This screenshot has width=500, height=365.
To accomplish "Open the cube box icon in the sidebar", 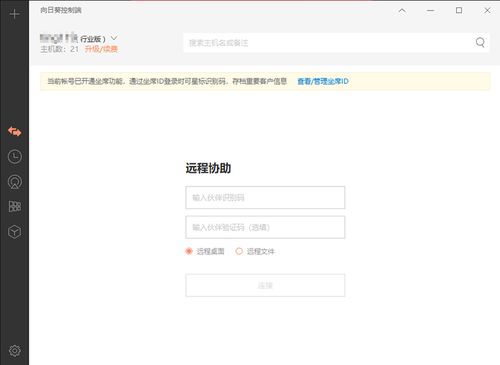I will point(15,232).
